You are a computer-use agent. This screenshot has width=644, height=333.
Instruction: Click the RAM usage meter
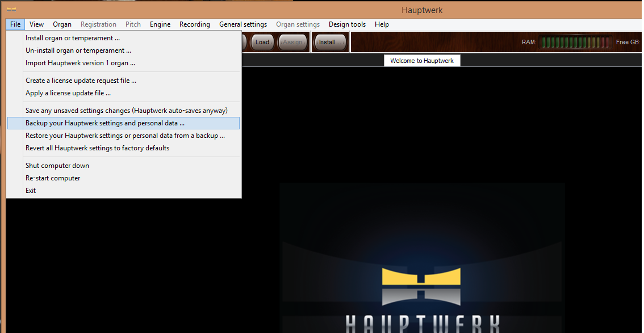(x=575, y=42)
